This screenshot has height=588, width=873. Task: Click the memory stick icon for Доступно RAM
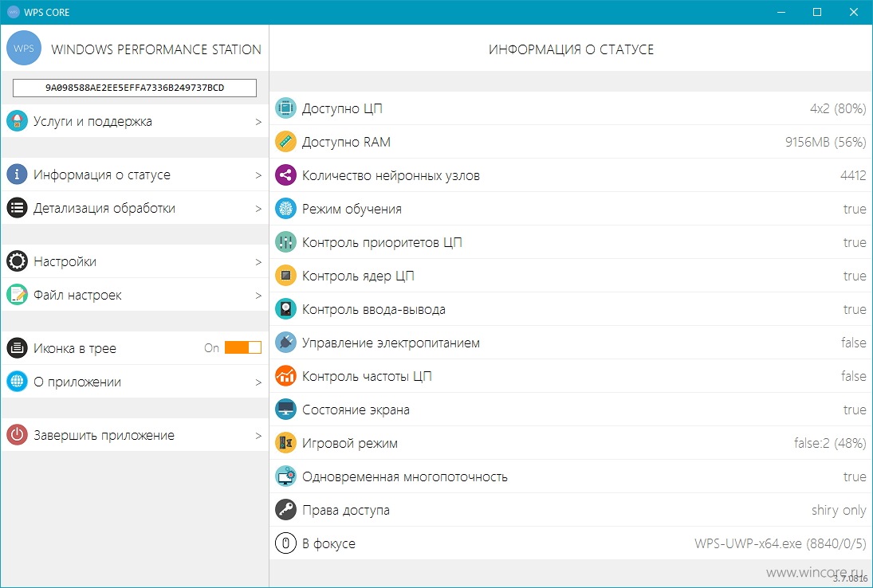pos(285,141)
